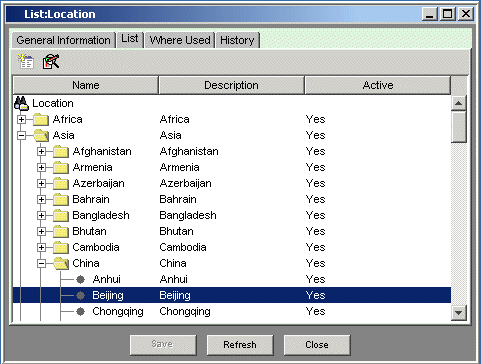Image resolution: width=481 pixels, height=364 pixels.
Task: Expand the Bangladesh node
Action: (x=41, y=215)
